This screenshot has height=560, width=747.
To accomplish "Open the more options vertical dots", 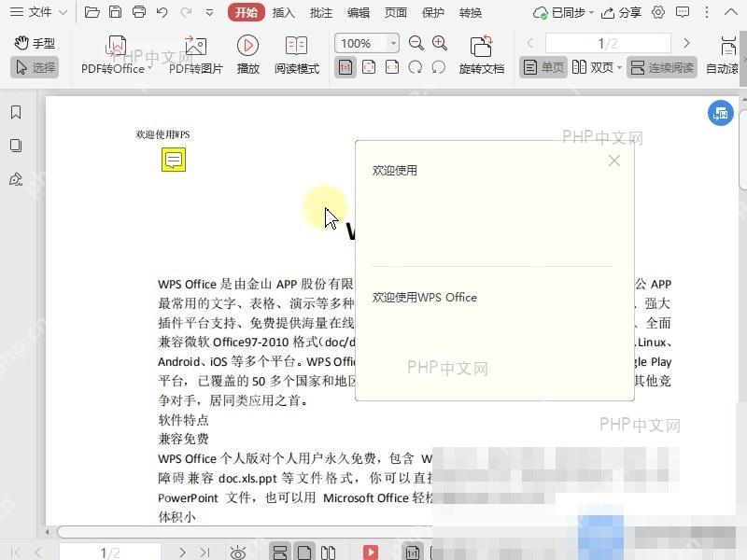I will pos(707,12).
